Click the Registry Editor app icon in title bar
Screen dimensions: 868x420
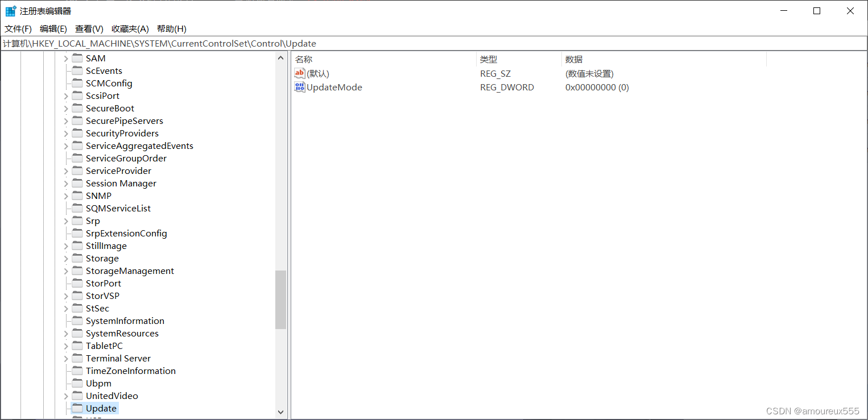coord(11,11)
